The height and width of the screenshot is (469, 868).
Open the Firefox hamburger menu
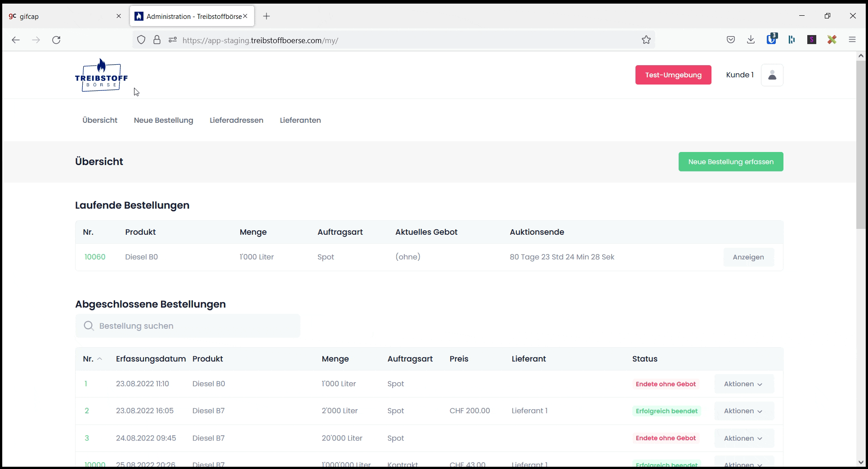tap(852, 40)
